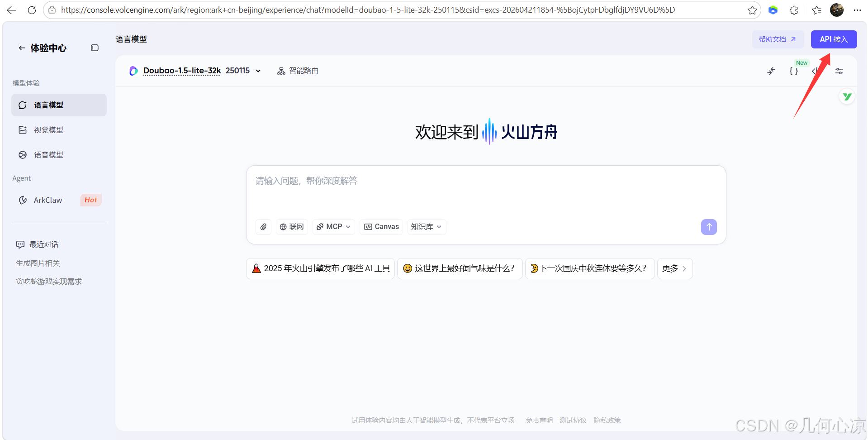Open the puzzle-piece extensions icon
The height and width of the screenshot is (440, 868).
(x=794, y=10)
